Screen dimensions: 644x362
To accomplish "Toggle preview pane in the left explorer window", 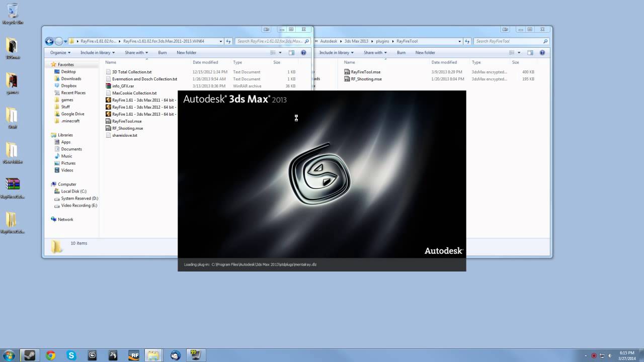I will [x=291, y=52].
